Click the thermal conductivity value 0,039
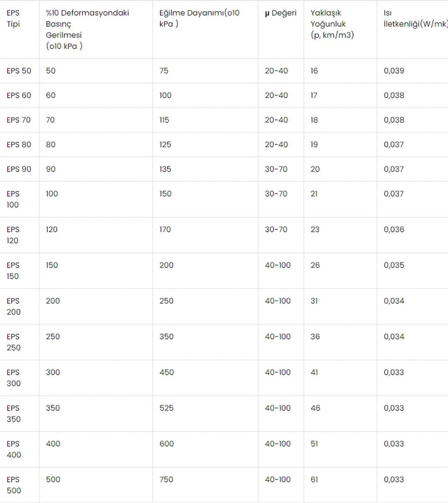This screenshot has width=448, height=503. 394,71
